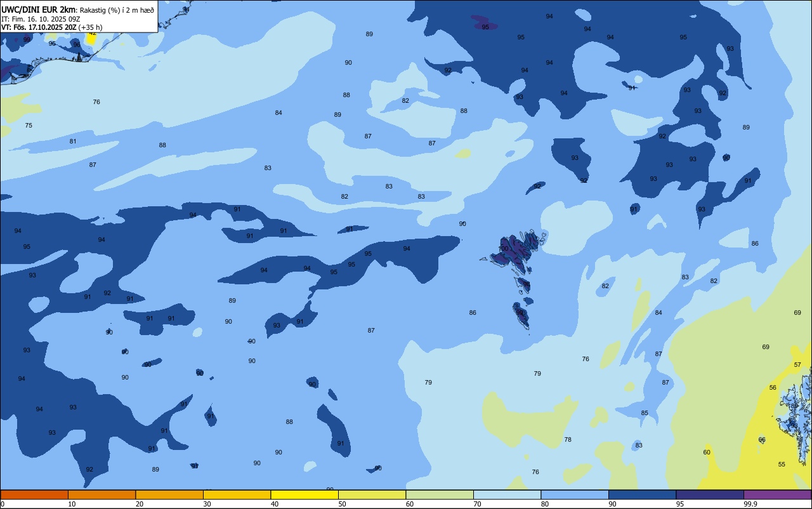812x509 pixels.
Task: Click the '85' humidity value on the map
Action: 645,413
